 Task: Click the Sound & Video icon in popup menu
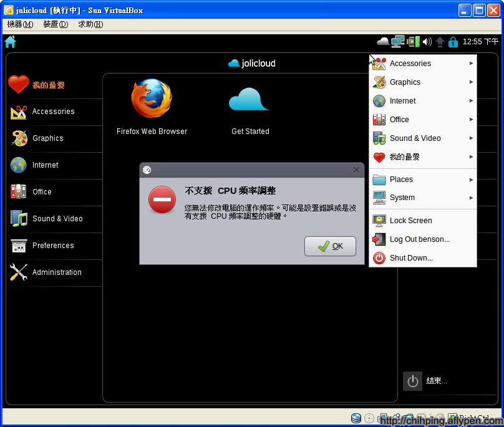click(379, 138)
